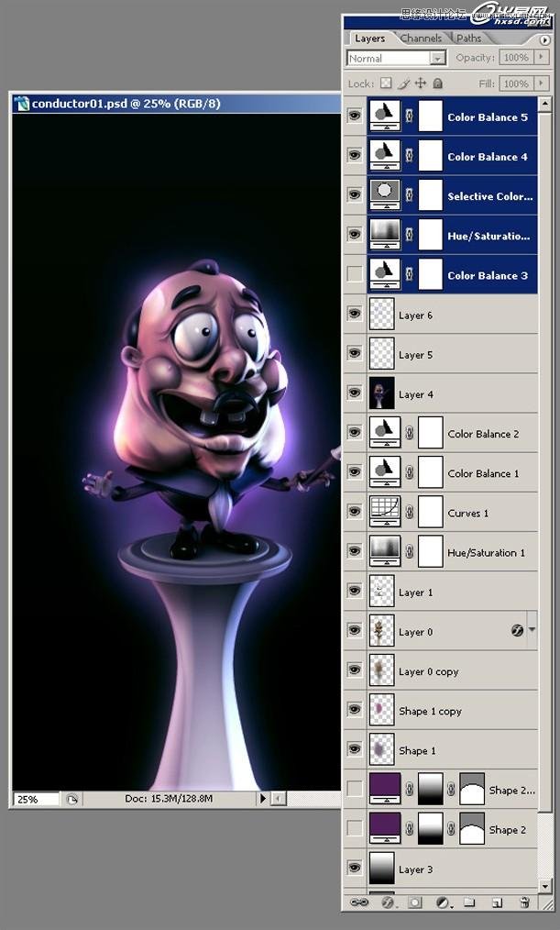The height and width of the screenshot is (930, 560).
Task: Click purple fill swatch of Shape 2
Action: [385, 828]
